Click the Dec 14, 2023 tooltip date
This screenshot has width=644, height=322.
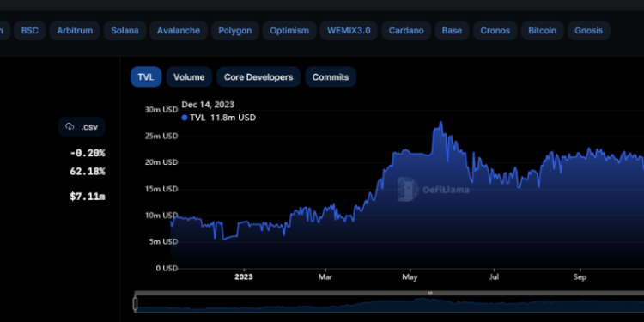point(208,105)
